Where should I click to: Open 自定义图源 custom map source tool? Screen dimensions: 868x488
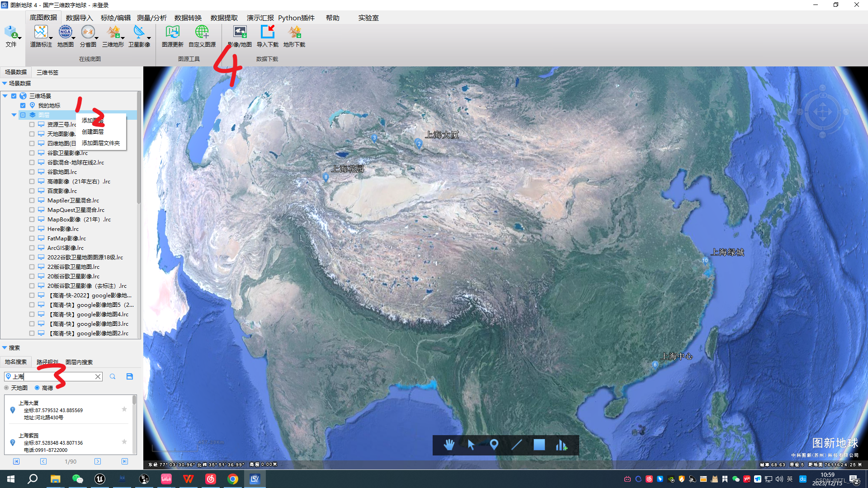[x=202, y=33]
